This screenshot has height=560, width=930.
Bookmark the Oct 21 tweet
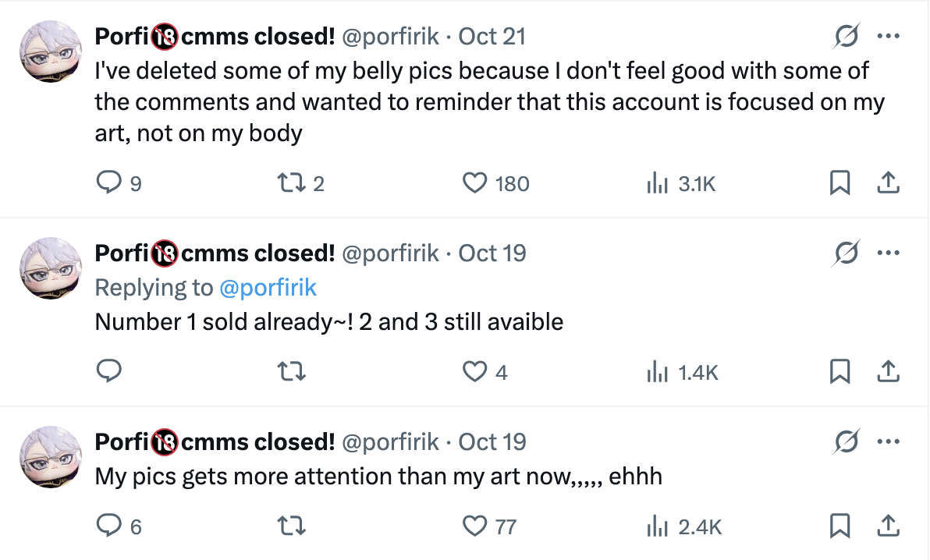[839, 183]
